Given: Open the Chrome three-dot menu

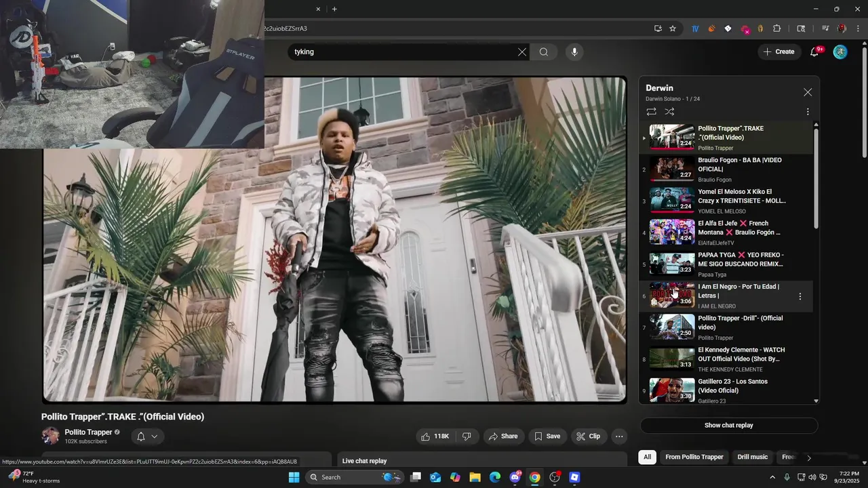Looking at the screenshot, I should pos(857,28).
